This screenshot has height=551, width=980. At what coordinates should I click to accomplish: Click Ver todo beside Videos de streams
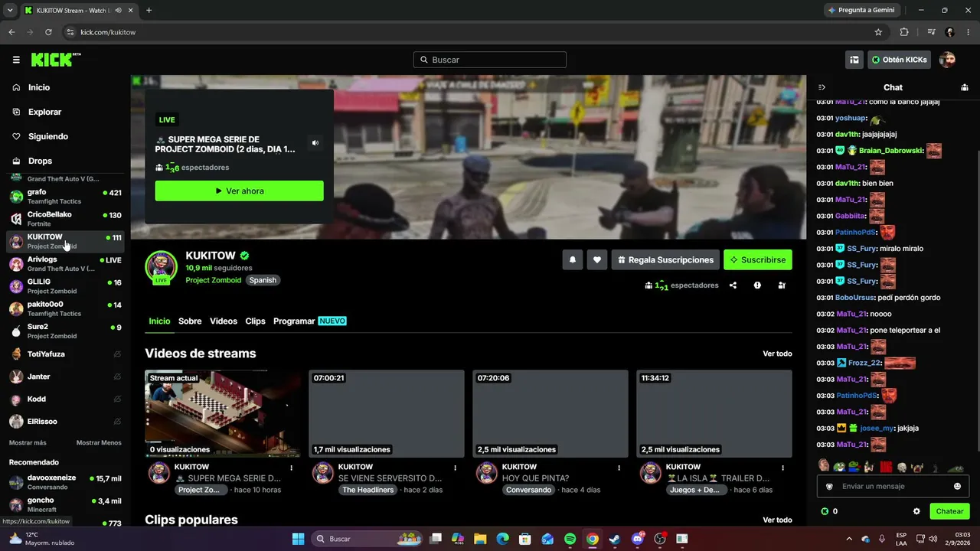coord(777,354)
